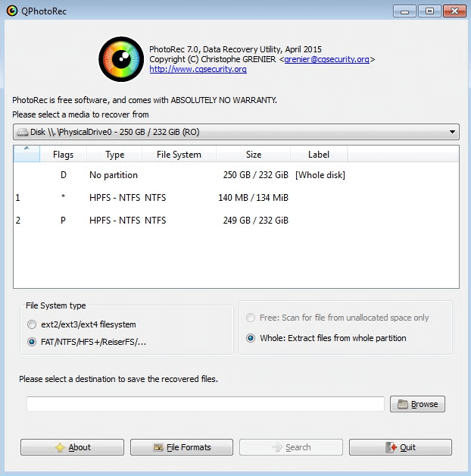471x476 pixels.
Task: Click the D flag of whole disk row
Action: pos(64,175)
